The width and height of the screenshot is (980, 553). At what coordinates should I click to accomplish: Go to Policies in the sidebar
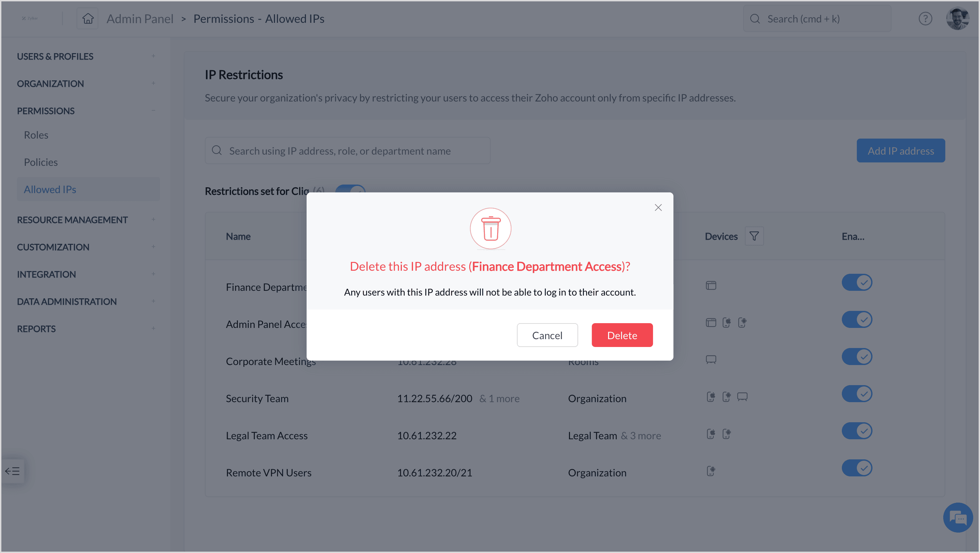click(41, 162)
